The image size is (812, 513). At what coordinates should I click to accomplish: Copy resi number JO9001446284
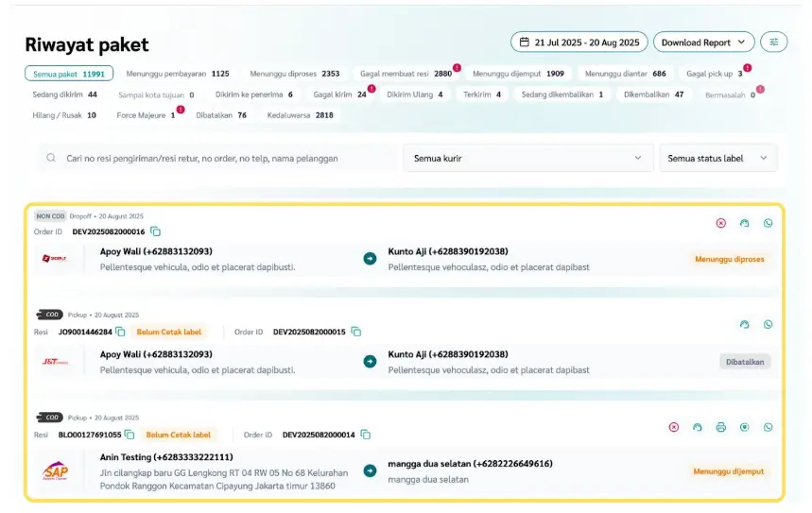tap(120, 332)
